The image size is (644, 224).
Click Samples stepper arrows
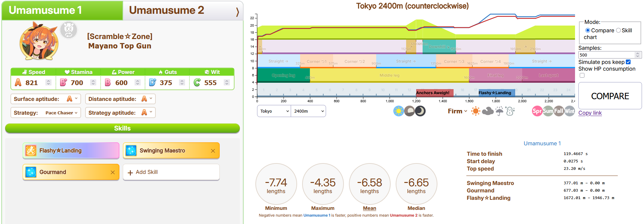[x=638, y=55]
